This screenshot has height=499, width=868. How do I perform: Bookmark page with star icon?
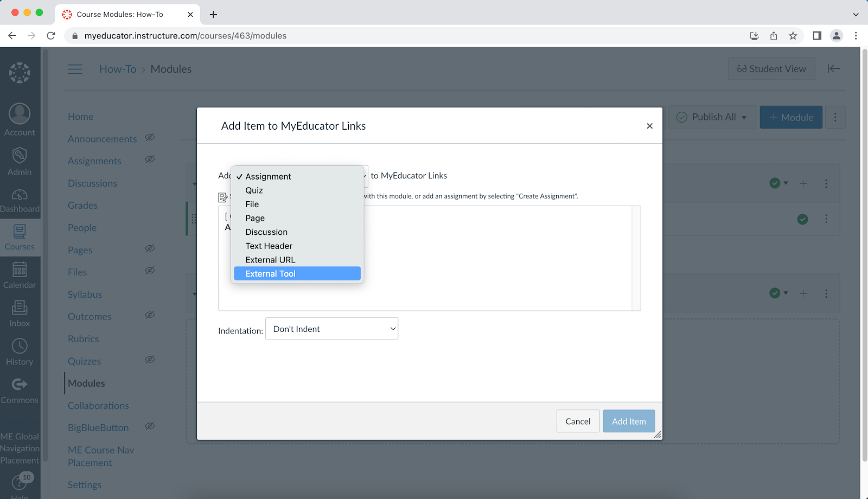[793, 36]
